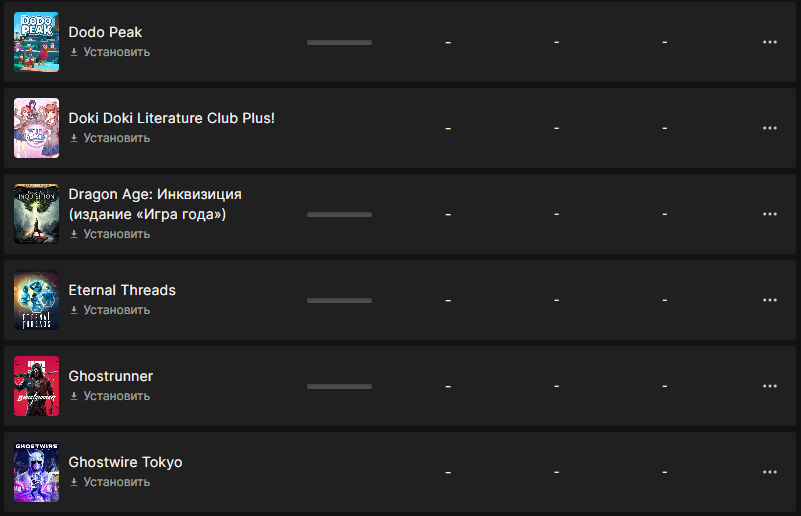
Task: Click Установить for Doki Doki Literature Club Plus!
Action: click(x=116, y=138)
